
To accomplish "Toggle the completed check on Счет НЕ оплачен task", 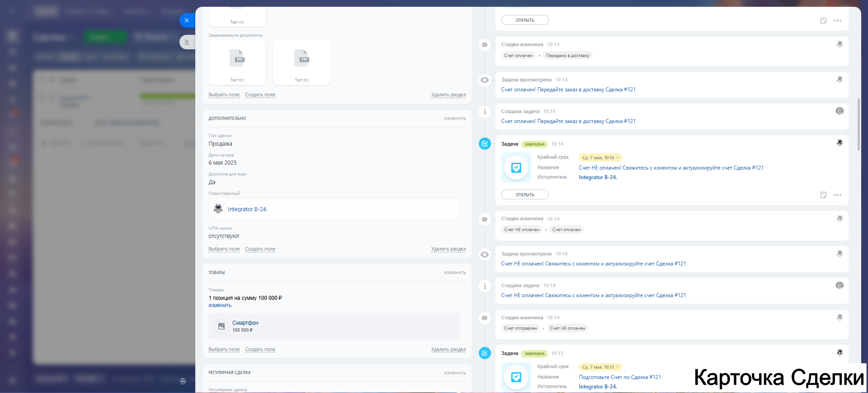I will 485,144.
